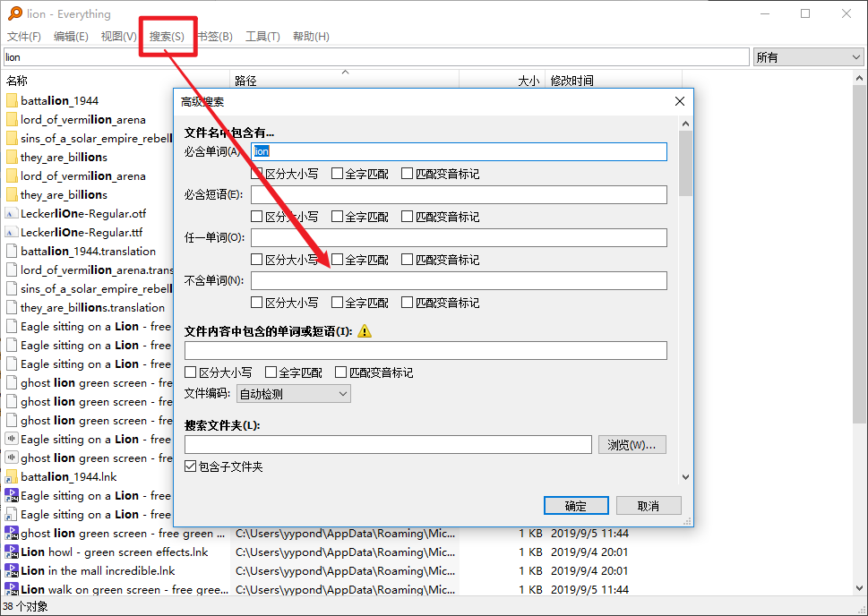Click the 必含单词 input field
The width and height of the screenshot is (868, 616).
coord(459,151)
